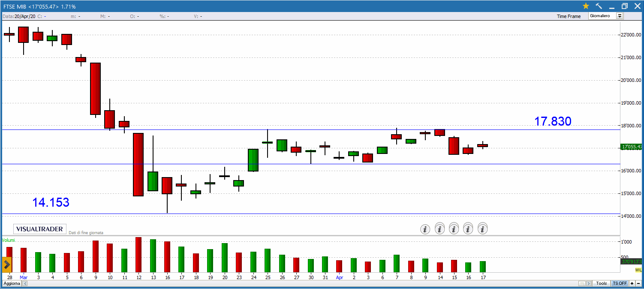Open the Tools button
The width and height of the screenshot is (644, 289).
(x=602, y=283)
